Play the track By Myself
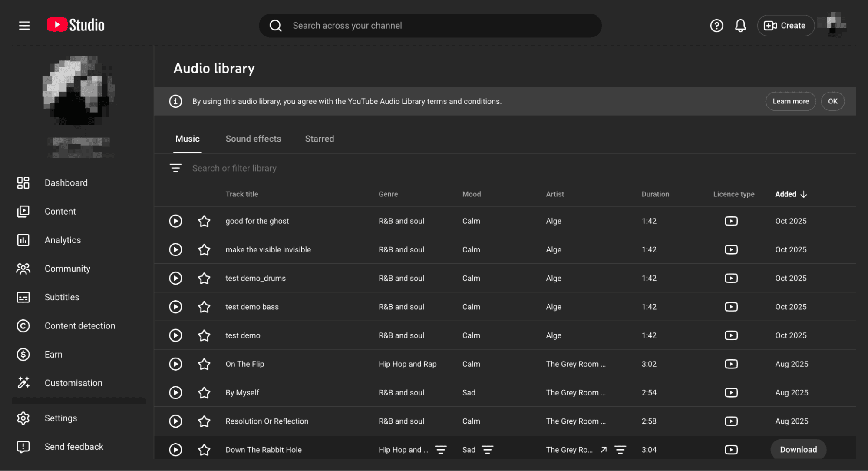This screenshot has width=868, height=471. (175, 392)
